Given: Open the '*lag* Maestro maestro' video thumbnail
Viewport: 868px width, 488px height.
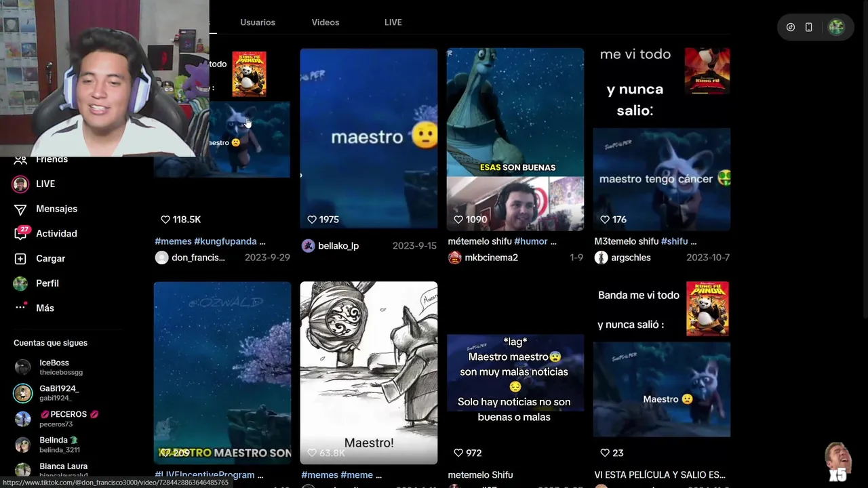Looking at the screenshot, I should (x=515, y=373).
